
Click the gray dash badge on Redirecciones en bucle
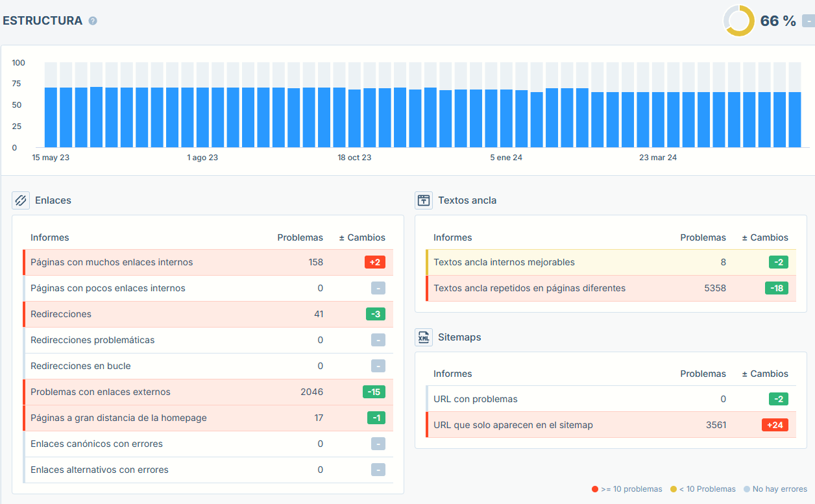(x=377, y=366)
